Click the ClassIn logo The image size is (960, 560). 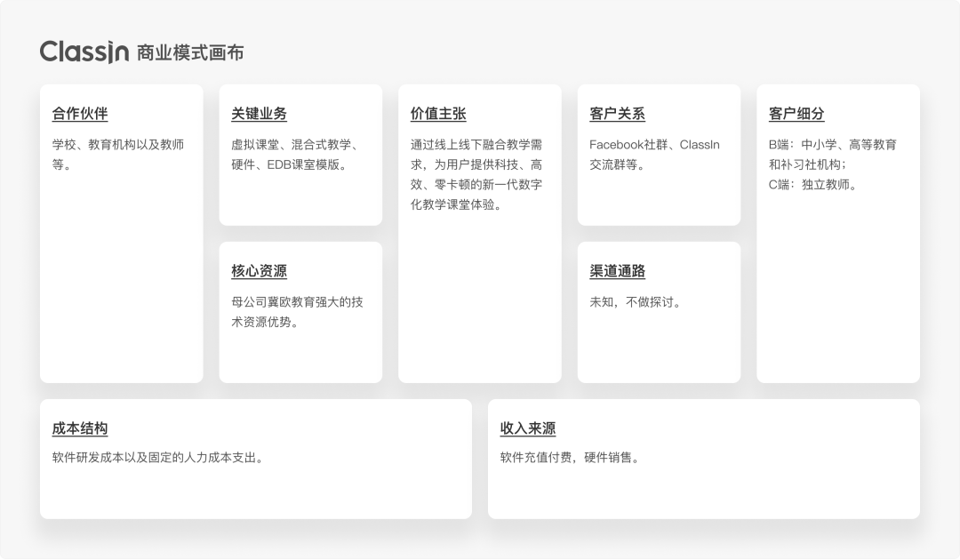point(84,52)
